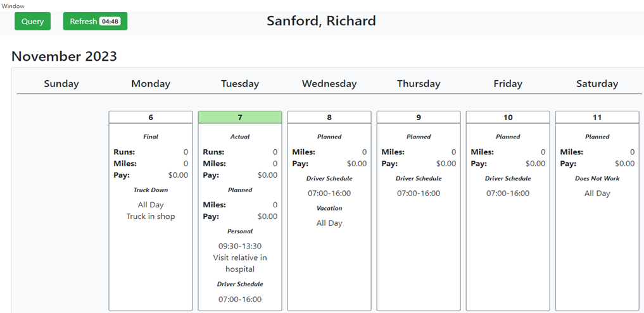The image size is (644, 313).
Task: Open day 8 date header
Action: click(329, 118)
